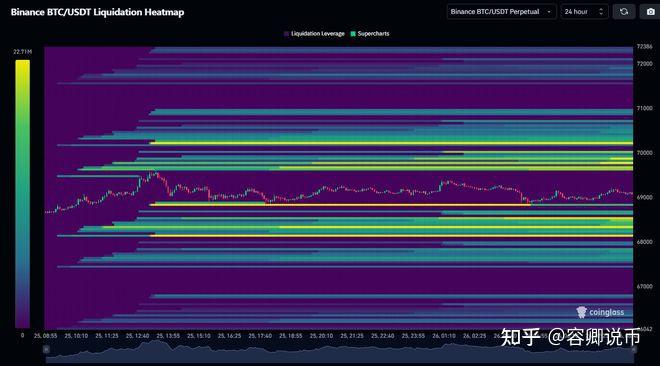Click the 25, 10:10 time axis label
This screenshot has width=660, height=366.
(x=76, y=336)
